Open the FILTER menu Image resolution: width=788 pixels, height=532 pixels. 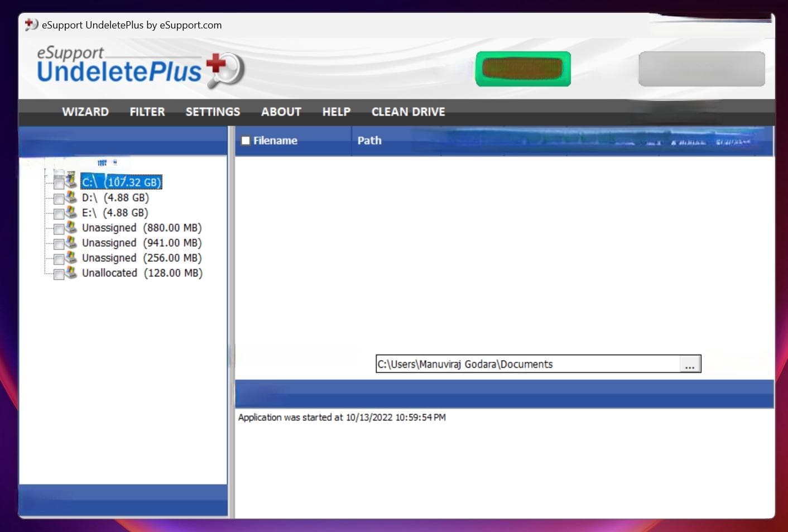pos(147,112)
